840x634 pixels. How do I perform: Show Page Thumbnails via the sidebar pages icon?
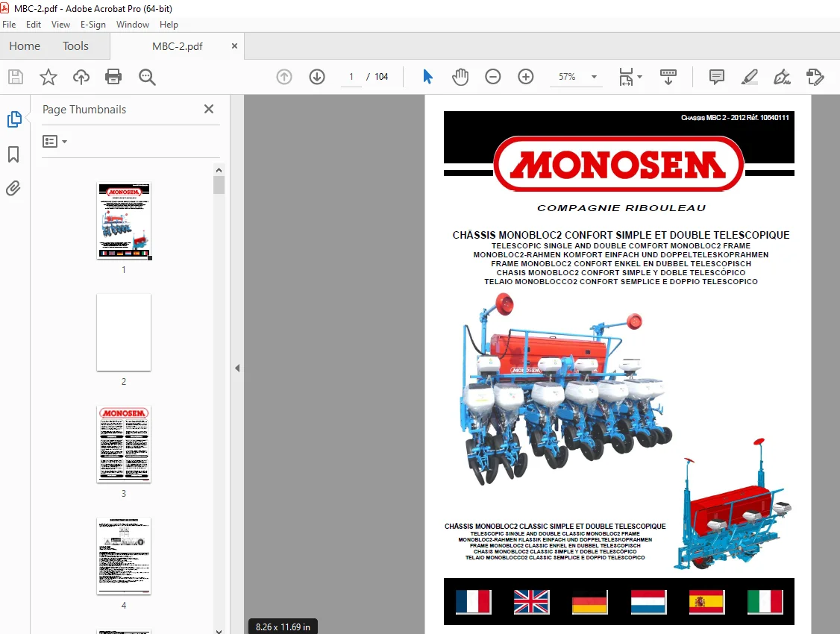(14, 119)
